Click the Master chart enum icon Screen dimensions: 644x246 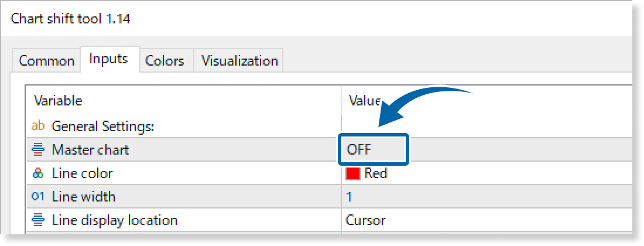pyautogui.click(x=38, y=150)
